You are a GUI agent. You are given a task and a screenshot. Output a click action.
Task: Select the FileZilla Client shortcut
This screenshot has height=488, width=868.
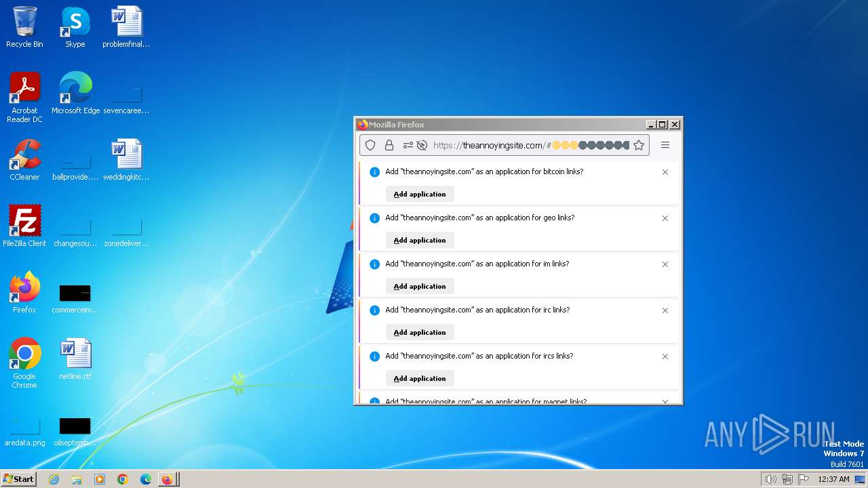pyautogui.click(x=24, y=226)
